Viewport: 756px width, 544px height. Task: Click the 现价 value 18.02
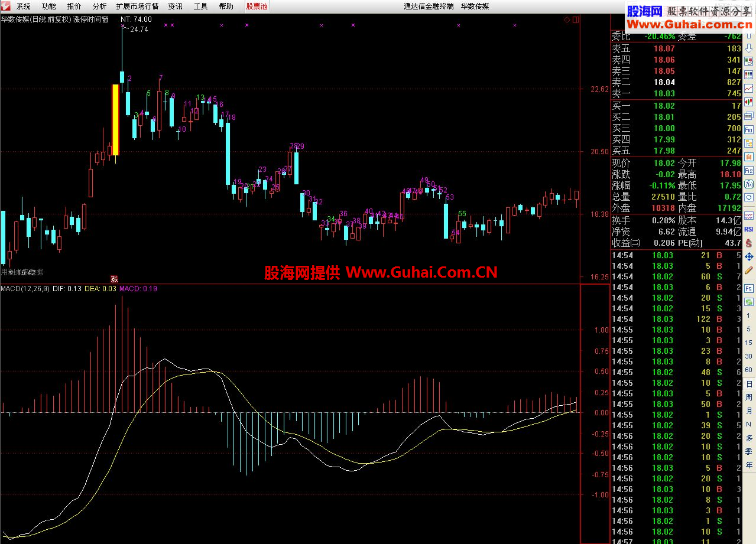(663, 163)
